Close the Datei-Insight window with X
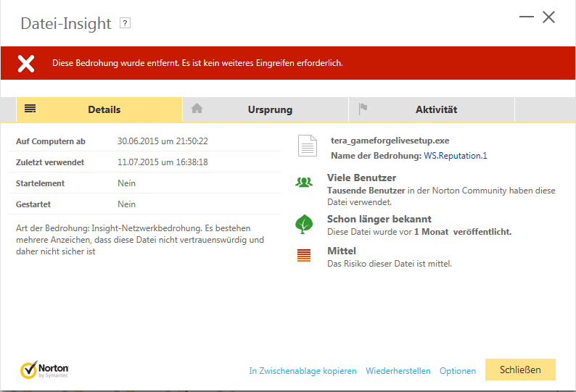Screen dimensions: 576x392 549,17
